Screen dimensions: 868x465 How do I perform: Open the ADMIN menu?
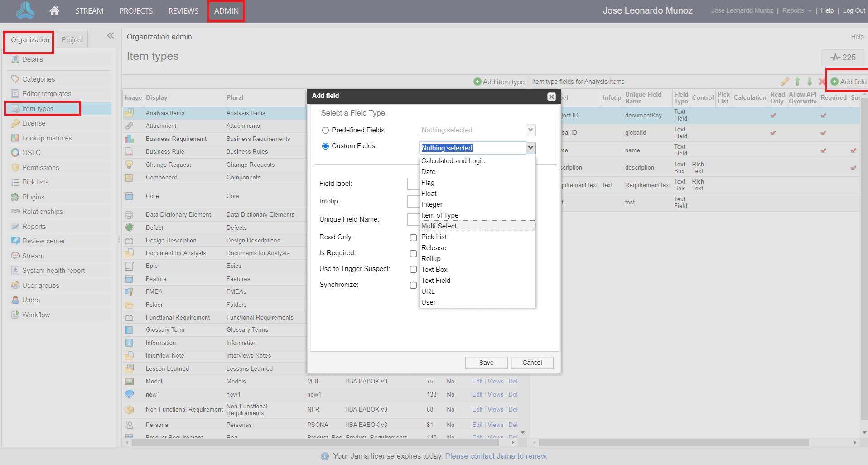click(x=227, y=11)
